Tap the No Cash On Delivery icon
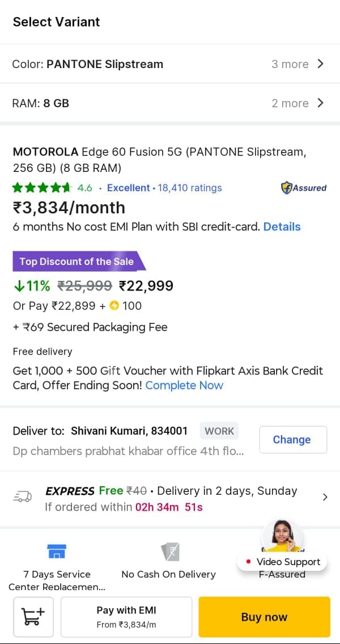The image size is (340, 644). point(169,552)
